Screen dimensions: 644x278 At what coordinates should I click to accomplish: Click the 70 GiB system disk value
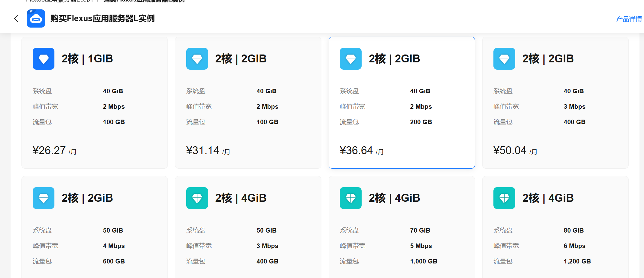[x=420, y=230]
